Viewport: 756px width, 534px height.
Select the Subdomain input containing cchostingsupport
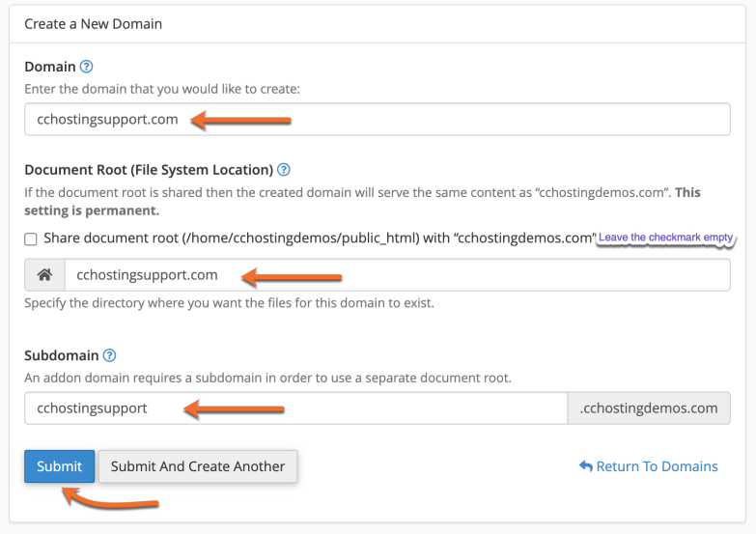[294, 408]
